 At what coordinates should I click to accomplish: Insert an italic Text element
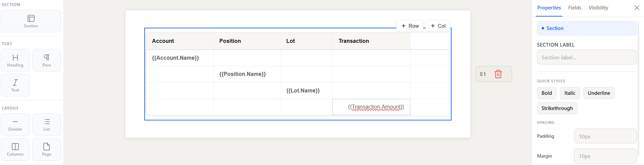[15, 85]
